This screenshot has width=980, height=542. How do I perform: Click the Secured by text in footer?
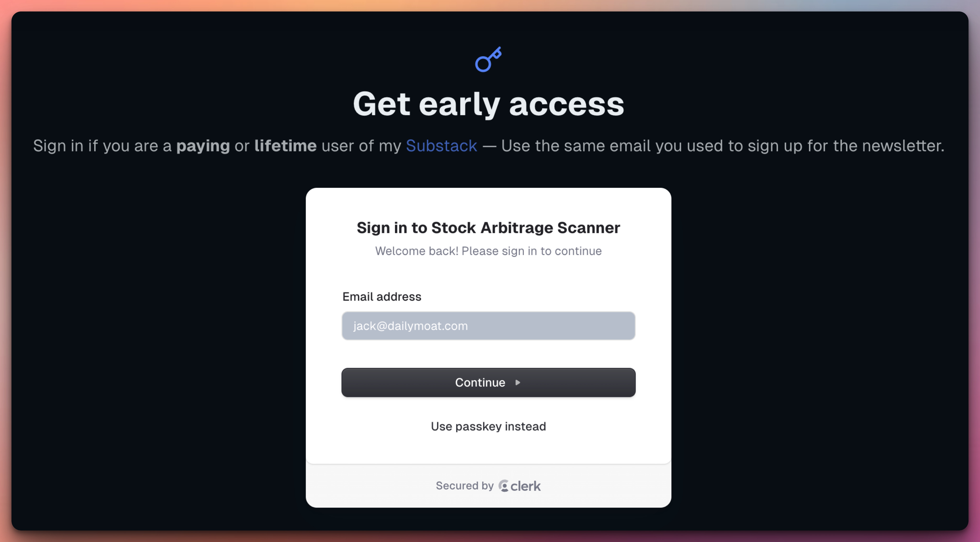[x=464, y=486]
